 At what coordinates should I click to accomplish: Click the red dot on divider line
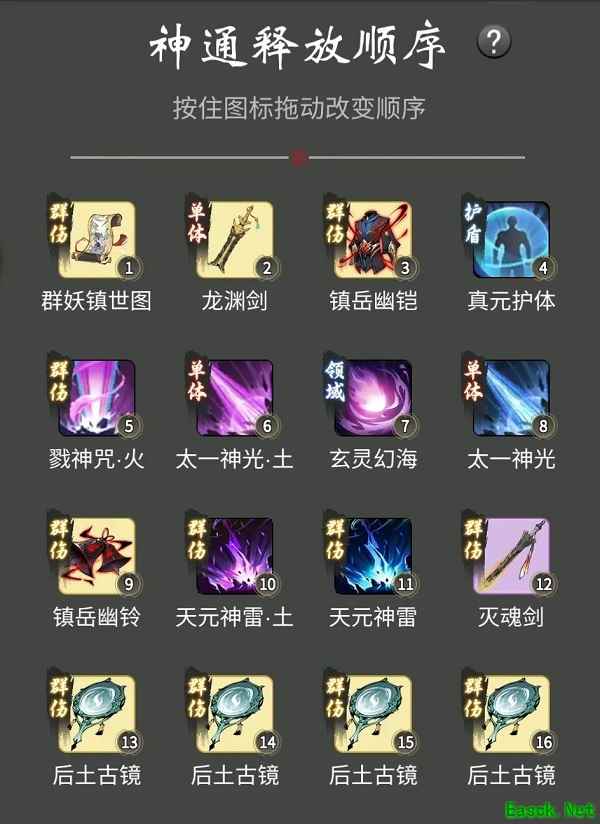pyautogui.click(x=299, y=157)
